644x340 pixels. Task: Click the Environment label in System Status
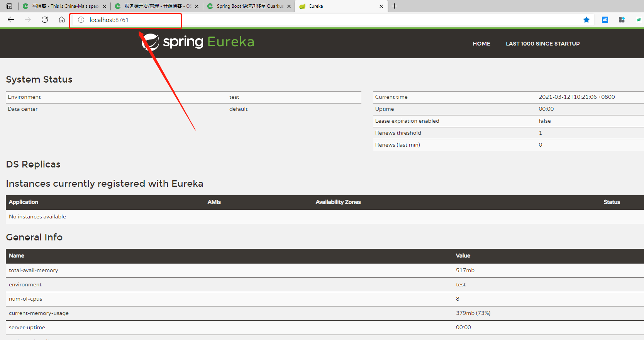(x=24, y=97)
